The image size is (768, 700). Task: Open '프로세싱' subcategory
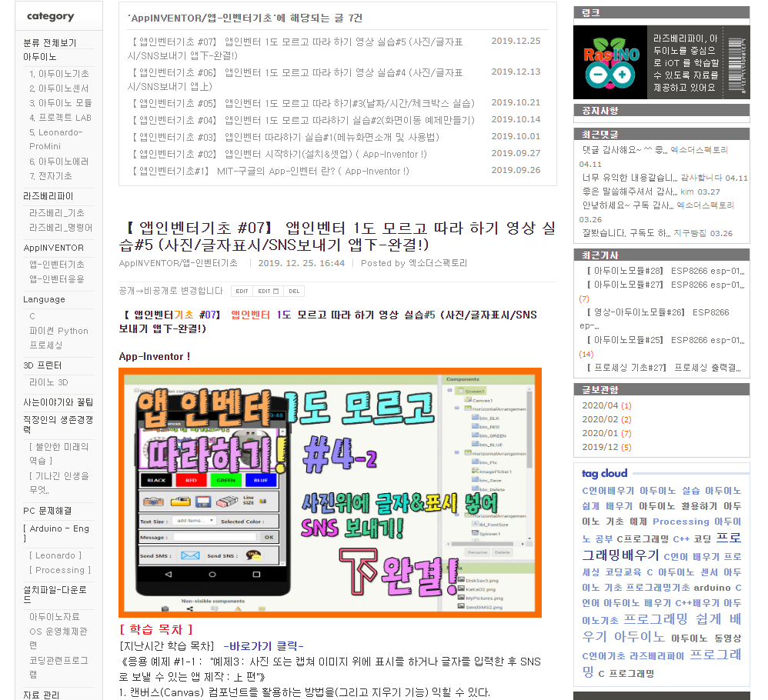pyautogui.click(x=46, y=345)
